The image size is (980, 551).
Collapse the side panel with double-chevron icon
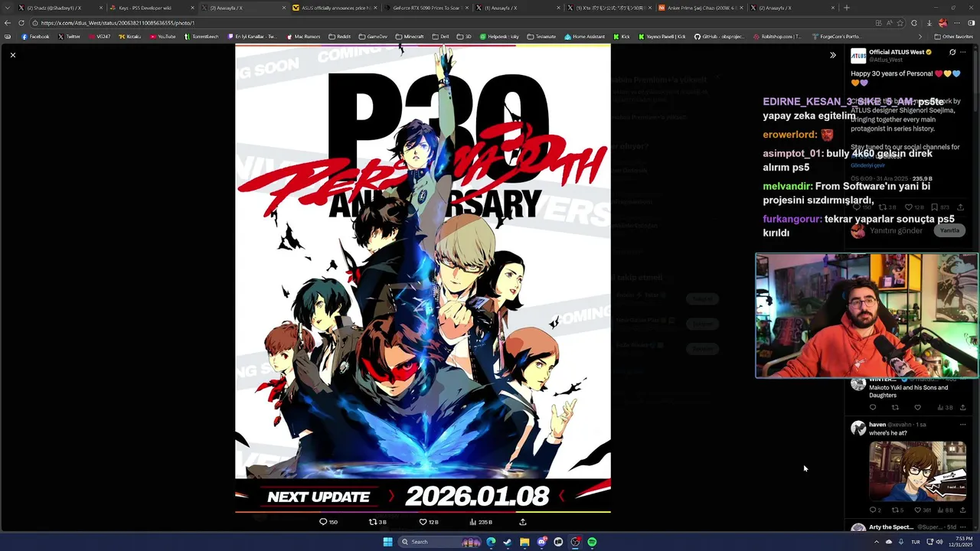(x=833, y=55)
